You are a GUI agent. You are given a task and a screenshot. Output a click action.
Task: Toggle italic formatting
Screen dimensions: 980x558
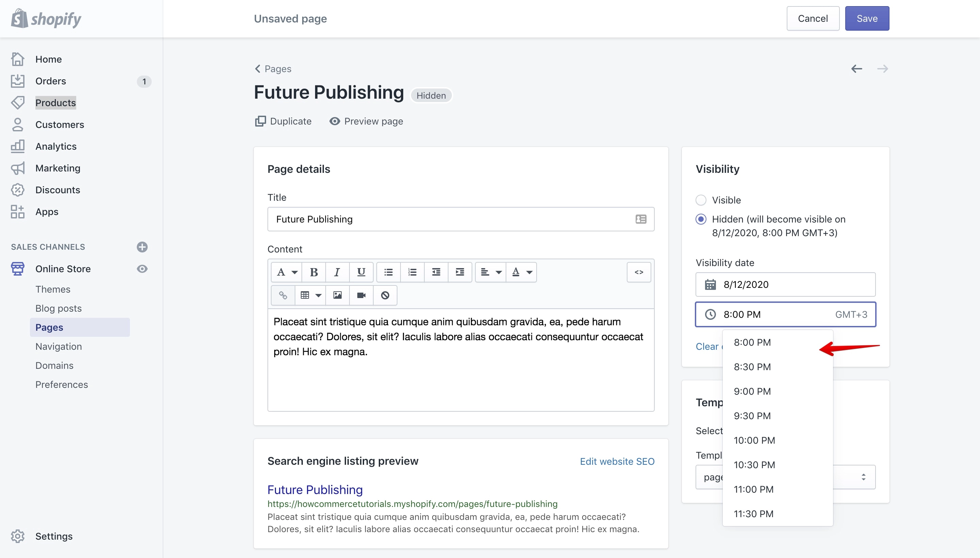[x=337, y=272]
